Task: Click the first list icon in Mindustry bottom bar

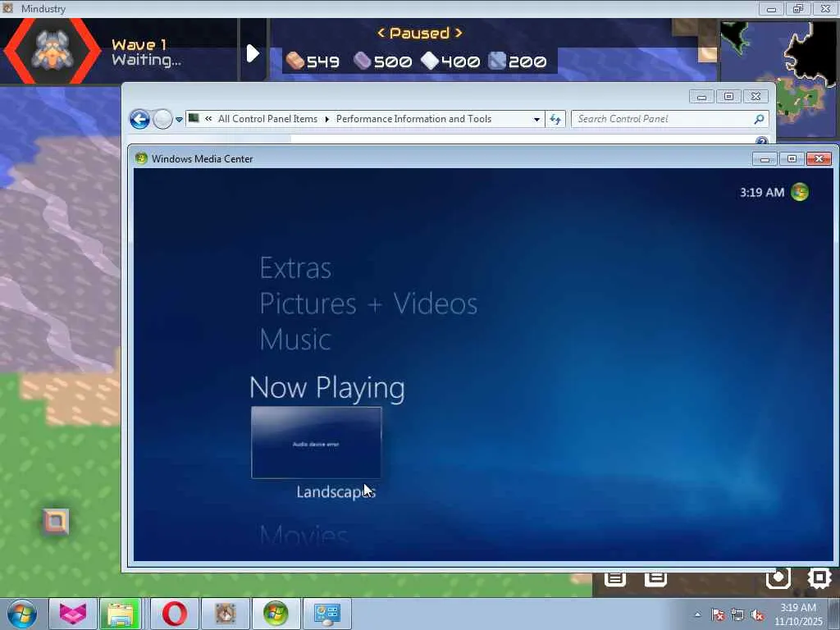Action: pos(615,578)
